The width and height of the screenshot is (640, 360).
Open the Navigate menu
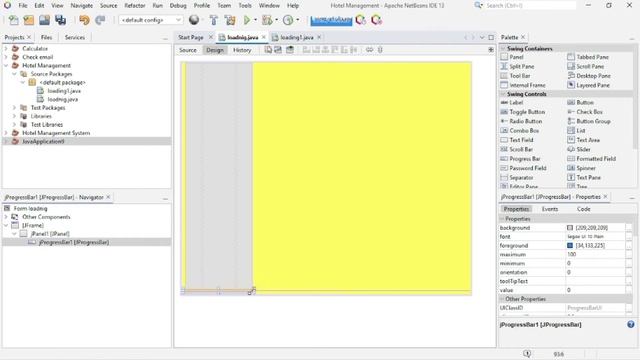click(x=82, y=6)
